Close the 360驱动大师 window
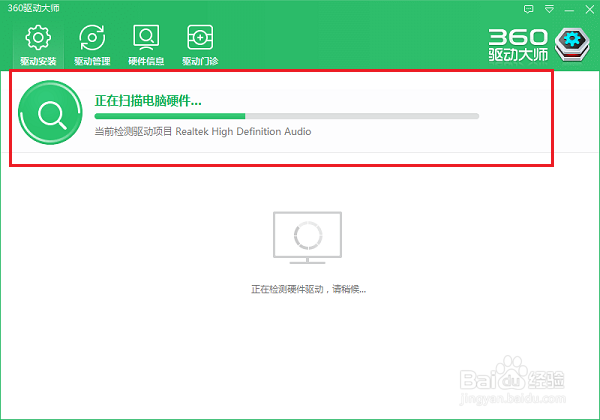600x420 pixels. pos(590,9)
